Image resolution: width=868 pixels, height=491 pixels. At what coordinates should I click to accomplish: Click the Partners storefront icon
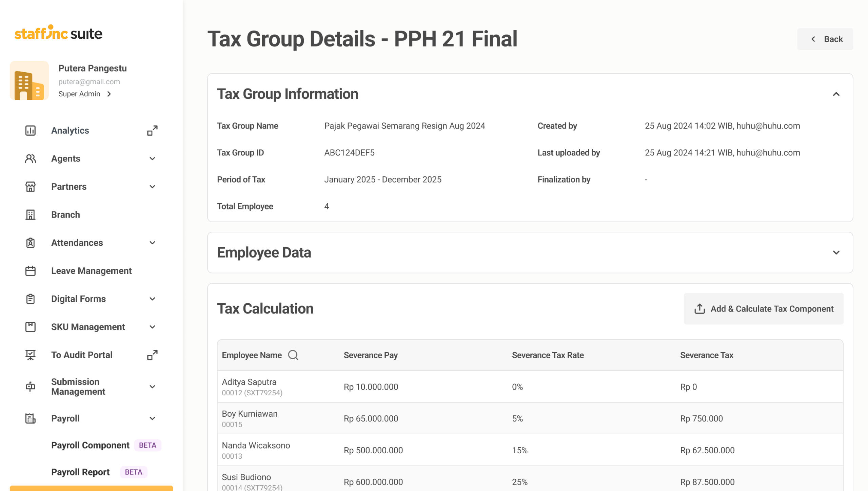(31, 187)
